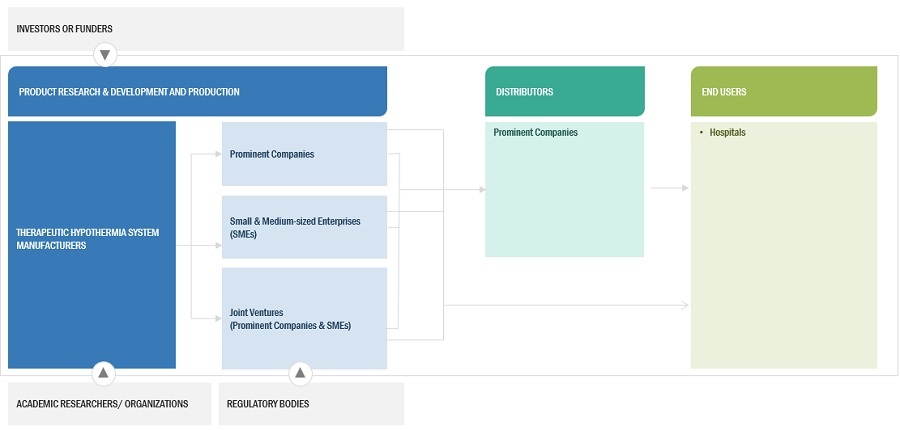Image resolution: width=900 pixels, height=430 pixels.
Task: Select Small & Medium-sized Enterprises box
Action: [304, 227]
